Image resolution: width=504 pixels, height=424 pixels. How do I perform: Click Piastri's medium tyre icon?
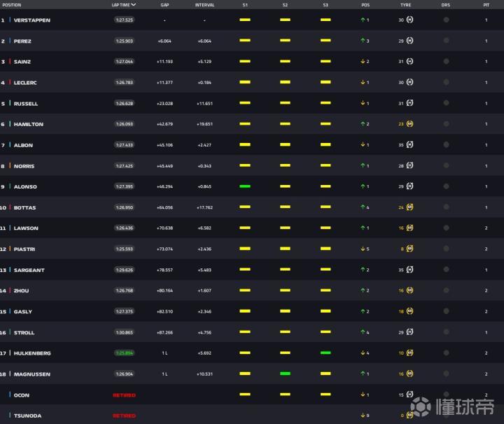coord(409,249)
